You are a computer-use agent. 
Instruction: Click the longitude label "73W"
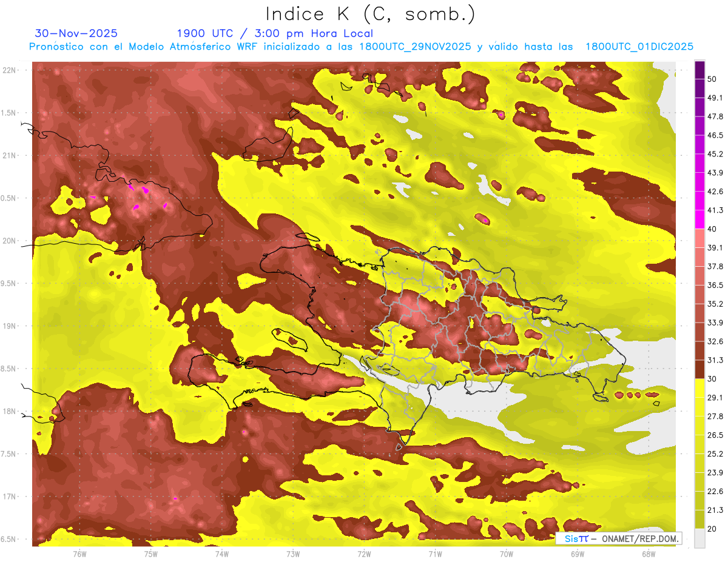click(292, 554)
